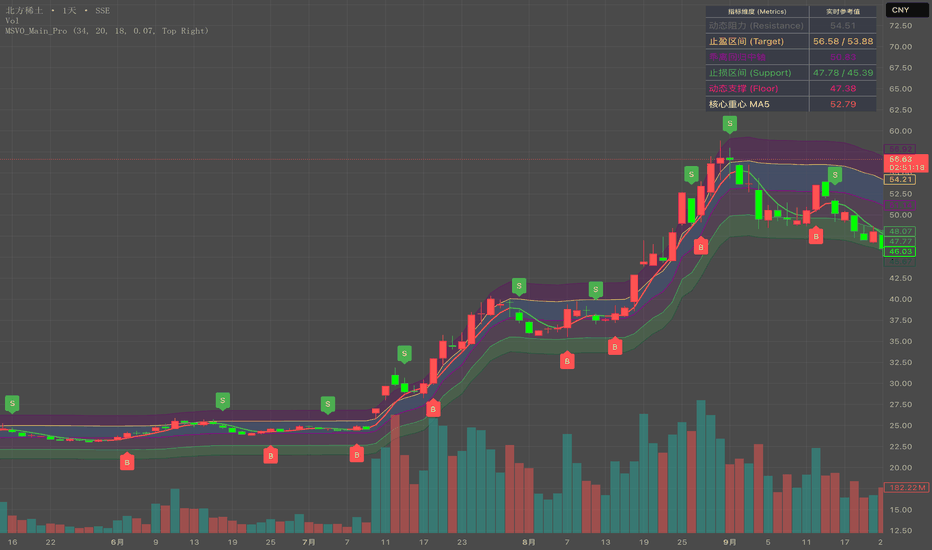Image resolution: width=932 pixels, height=550 pixels.
Task: Select the 60.00 price scale label
Action: pos(900,131)
